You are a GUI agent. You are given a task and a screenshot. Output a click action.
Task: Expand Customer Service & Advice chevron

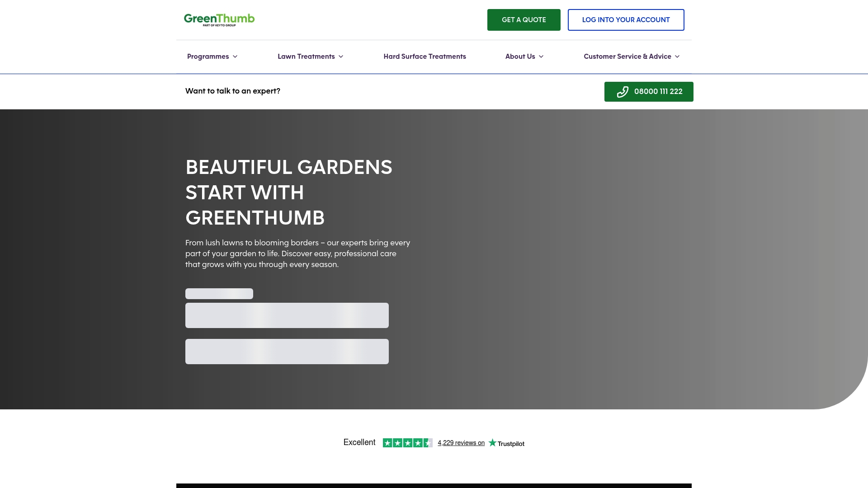(x=677, y=56)
